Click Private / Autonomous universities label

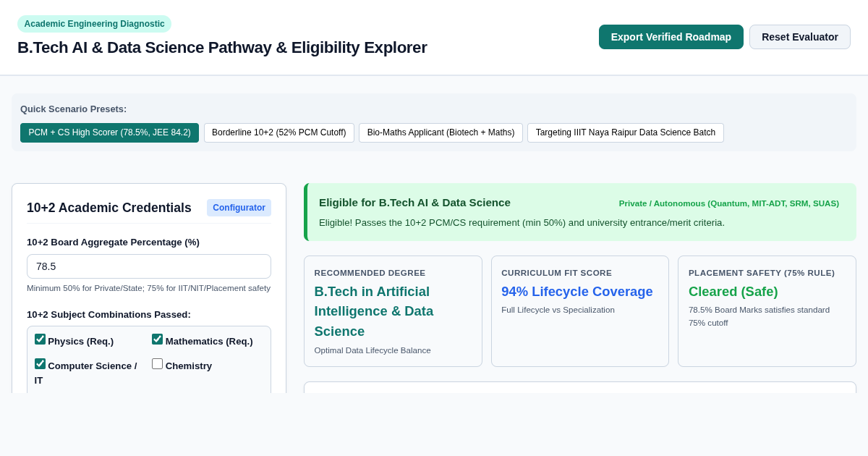tap(729, 203)
